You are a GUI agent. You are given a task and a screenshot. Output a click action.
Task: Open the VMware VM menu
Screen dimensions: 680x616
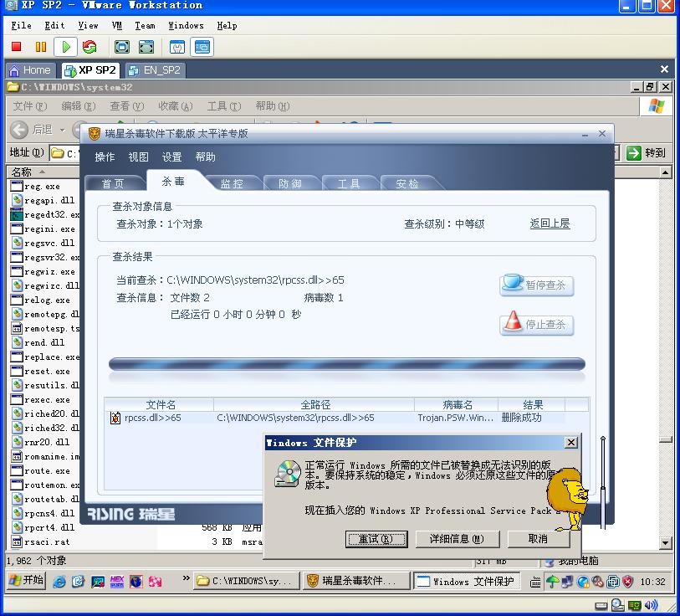coord(116,26)
